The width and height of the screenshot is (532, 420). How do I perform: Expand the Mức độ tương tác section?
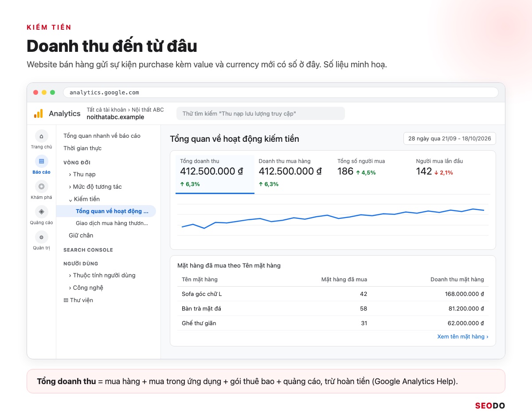pos(95,187)
